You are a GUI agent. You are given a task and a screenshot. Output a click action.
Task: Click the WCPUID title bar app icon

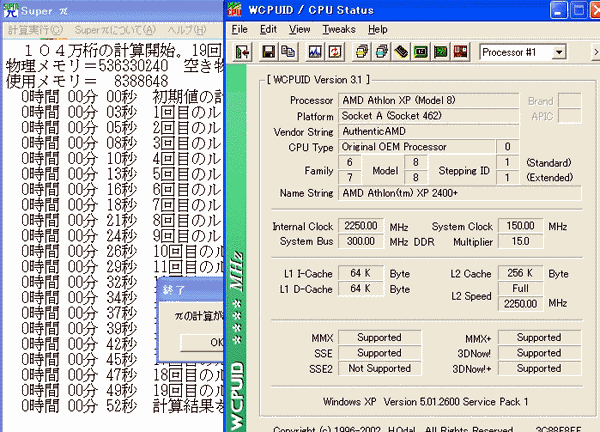point(235,10)
